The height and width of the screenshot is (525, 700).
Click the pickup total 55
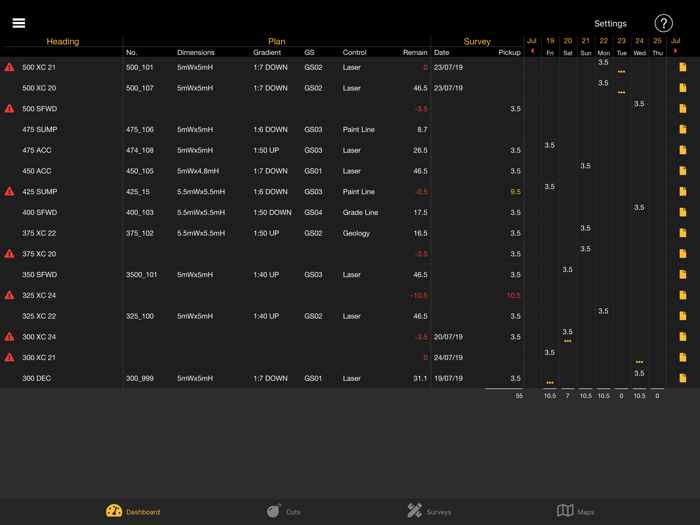(x=519, y=396)
